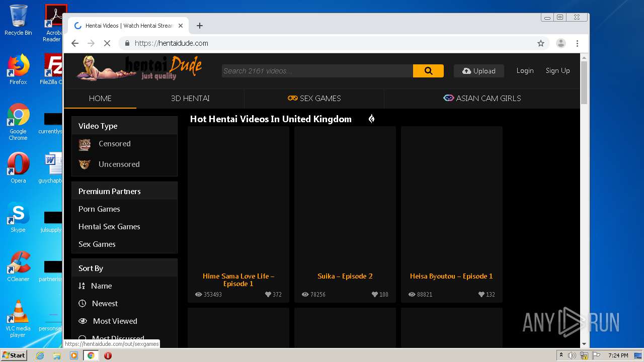
Task: Click Internet Explorer in the taskbar
Action: 40,355
